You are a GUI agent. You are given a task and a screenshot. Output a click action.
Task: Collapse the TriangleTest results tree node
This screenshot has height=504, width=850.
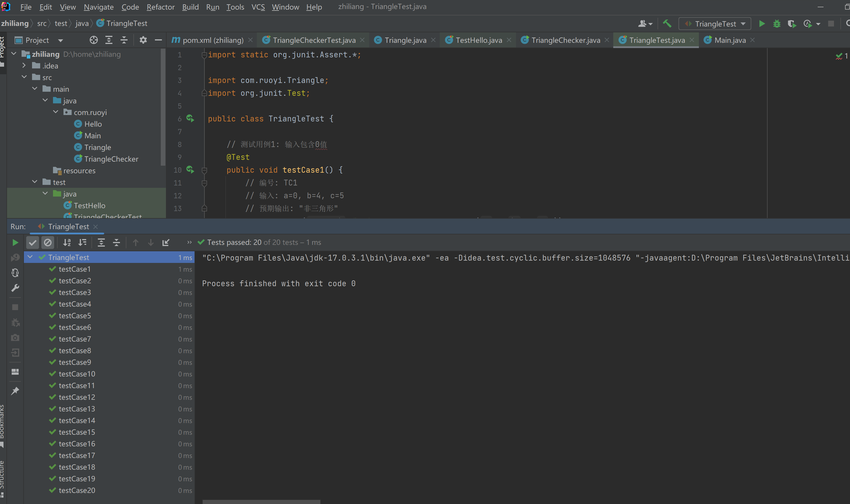[x=30, y=257]
